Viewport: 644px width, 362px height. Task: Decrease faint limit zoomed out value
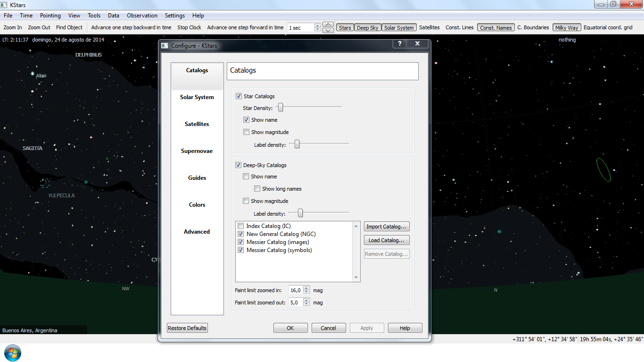tap(307, 305)
